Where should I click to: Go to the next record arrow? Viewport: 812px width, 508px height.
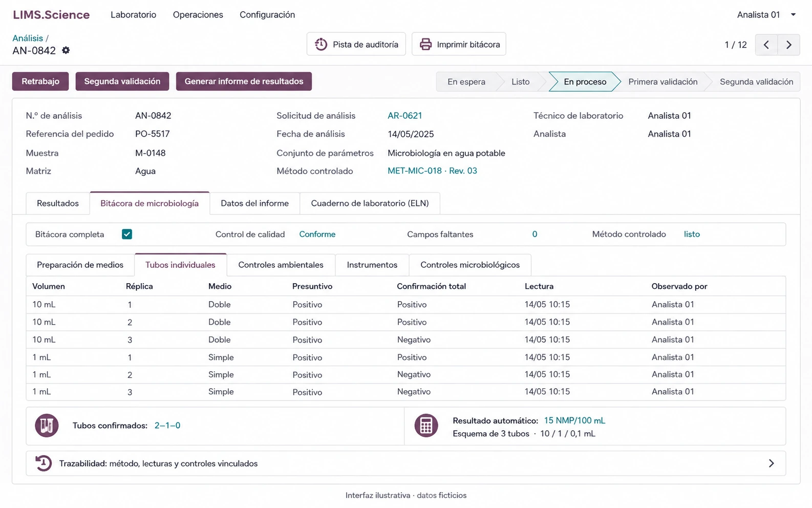[x=789, y=45]
